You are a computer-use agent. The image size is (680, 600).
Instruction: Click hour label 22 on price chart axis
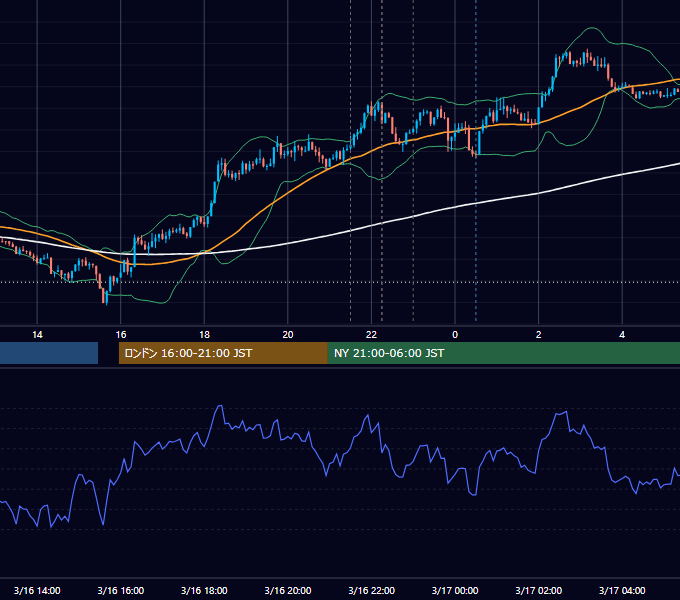[371, 335]
